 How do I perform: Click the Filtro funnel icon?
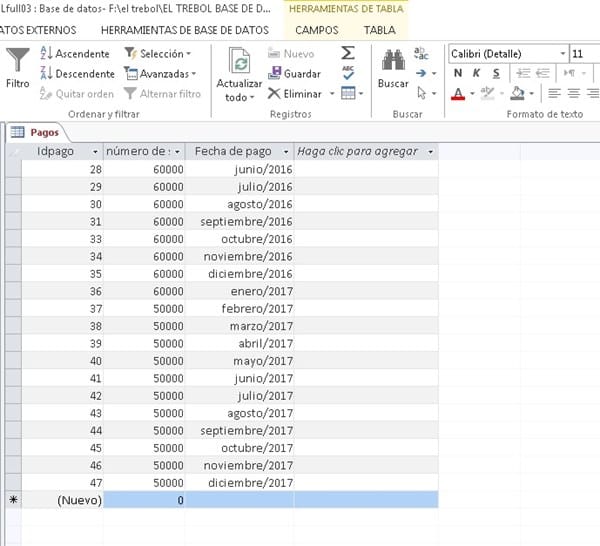(17, 63)
